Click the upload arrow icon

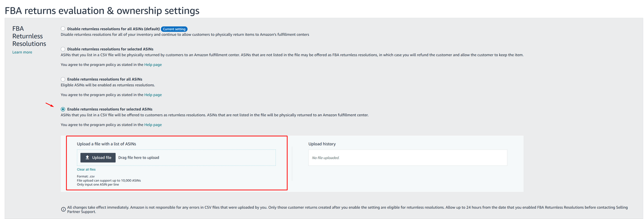[x=88, y=158]
